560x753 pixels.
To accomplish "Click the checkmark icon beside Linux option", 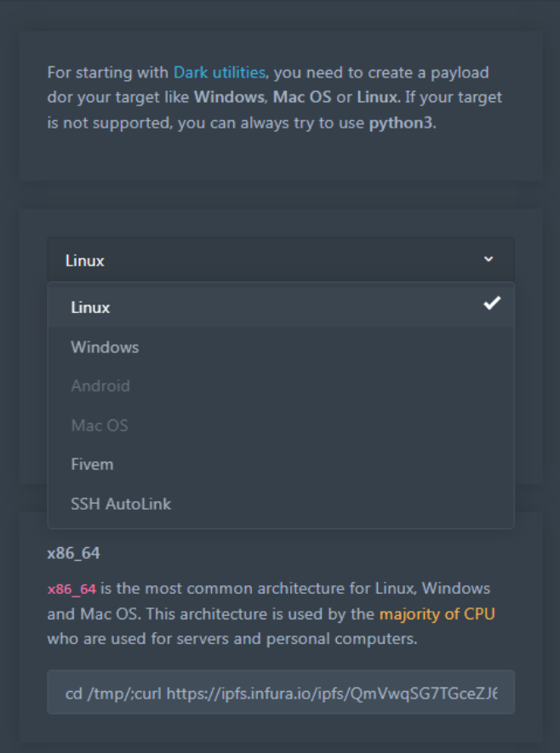I will pyautogui.click(x=492, y=304).
